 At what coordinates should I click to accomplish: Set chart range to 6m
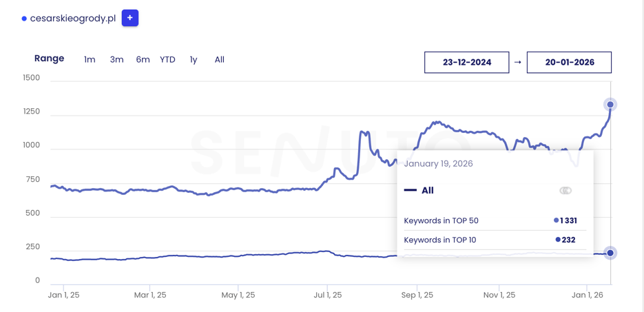coord(143,60)
